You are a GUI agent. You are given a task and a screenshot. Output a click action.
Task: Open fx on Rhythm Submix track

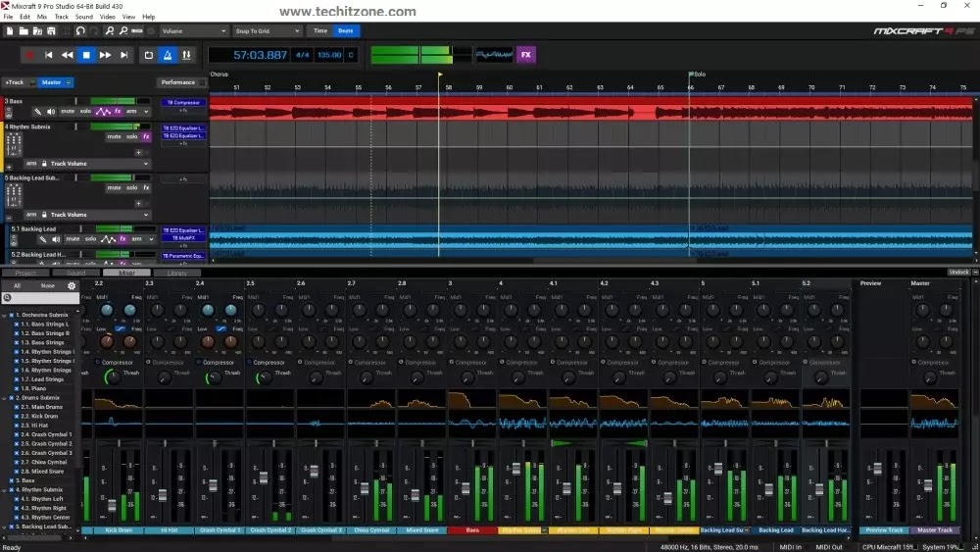(146, 136)
